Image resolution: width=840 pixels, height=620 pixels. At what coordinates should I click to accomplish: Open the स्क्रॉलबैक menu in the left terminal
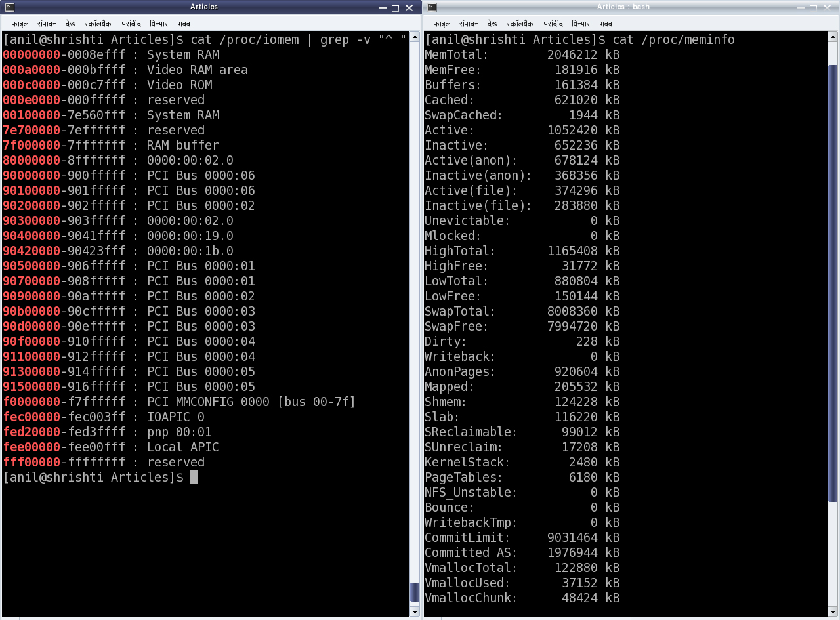pyautogui.click(x=98, y=23)
